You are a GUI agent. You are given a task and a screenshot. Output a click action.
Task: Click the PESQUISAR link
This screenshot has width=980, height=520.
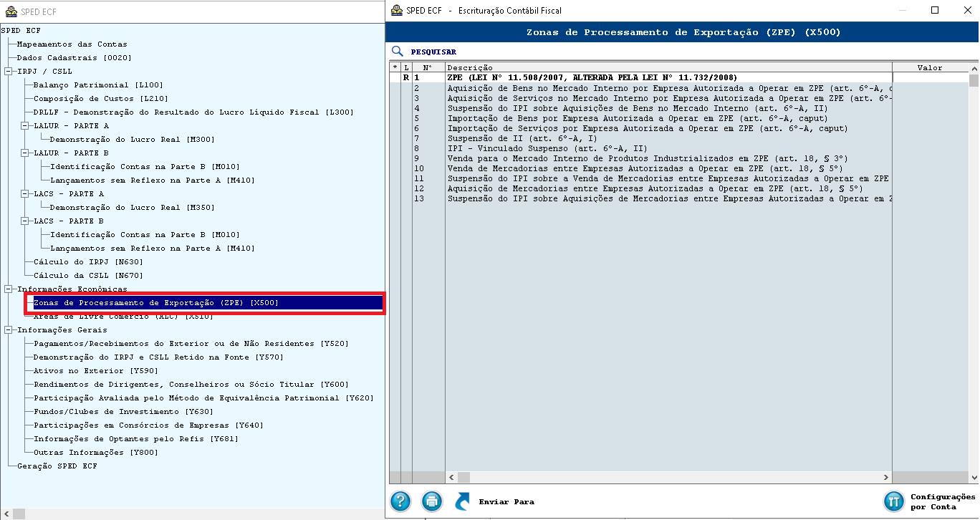(433, 52)
